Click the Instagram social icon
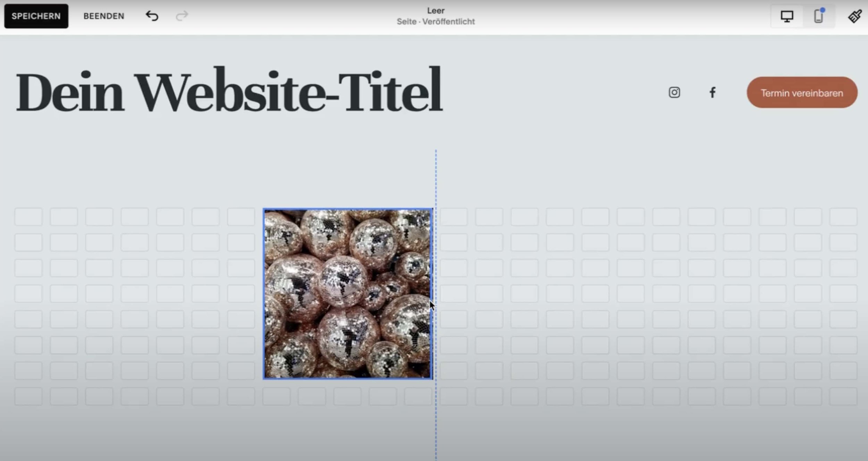This screenshot has width=868, height=461. click(674, 92)
